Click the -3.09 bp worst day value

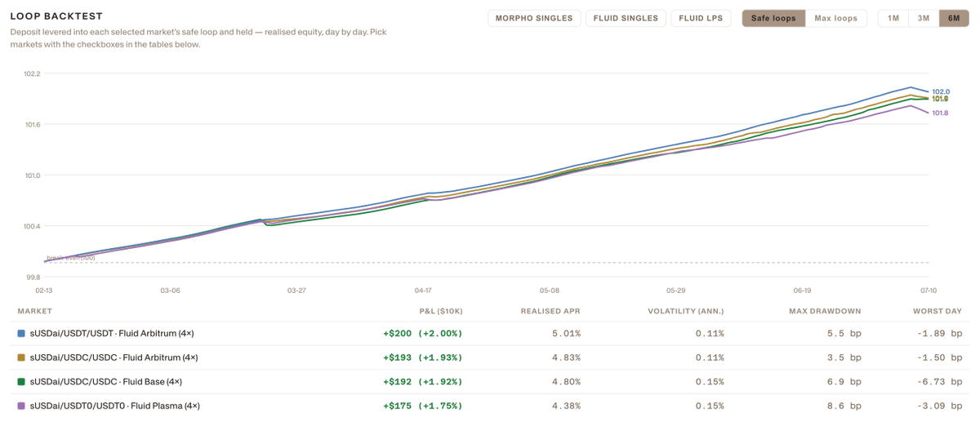pyautogui.click(x=939, y=406)
